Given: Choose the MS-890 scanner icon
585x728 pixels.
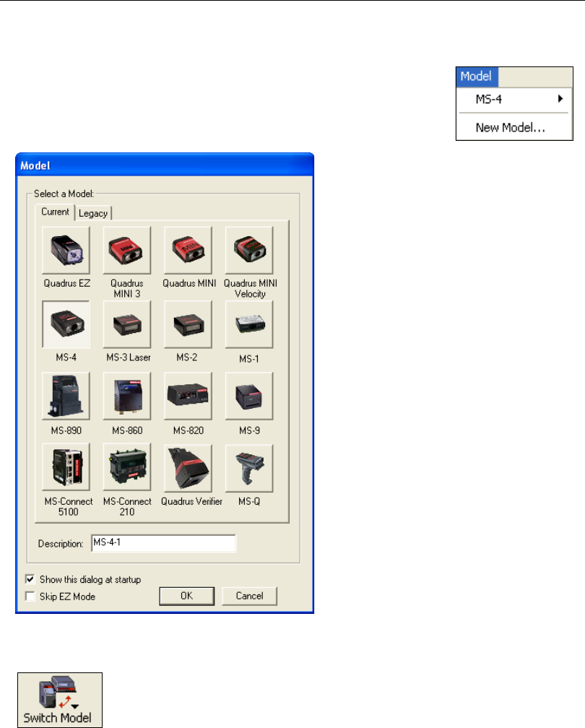Looking at the screenshot, I should point(66,396).
